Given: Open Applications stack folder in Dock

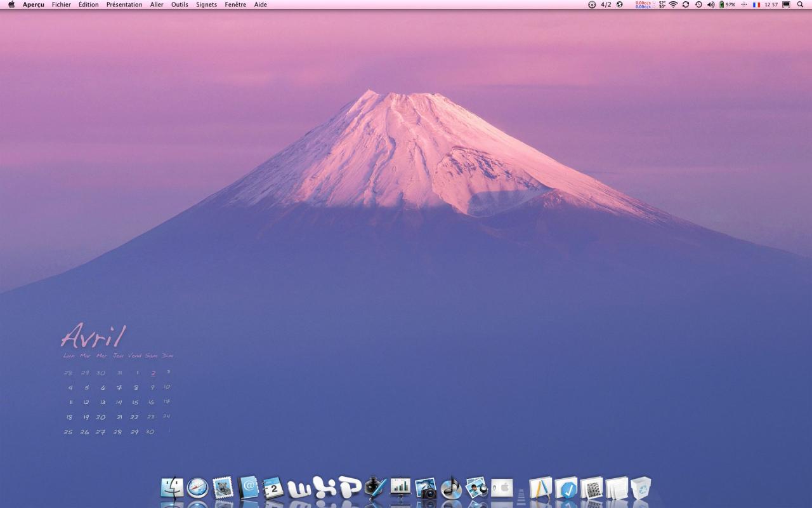Looking at the screenshot, I should pos(541,488).
